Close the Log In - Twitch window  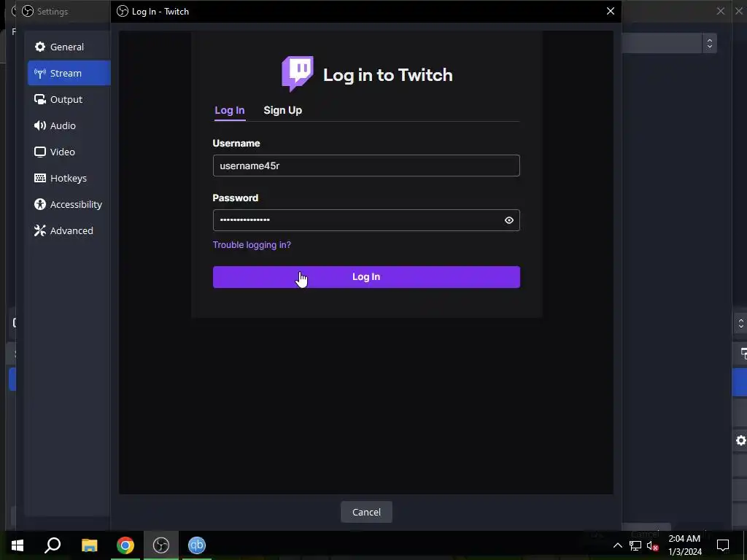coord(611,11)
